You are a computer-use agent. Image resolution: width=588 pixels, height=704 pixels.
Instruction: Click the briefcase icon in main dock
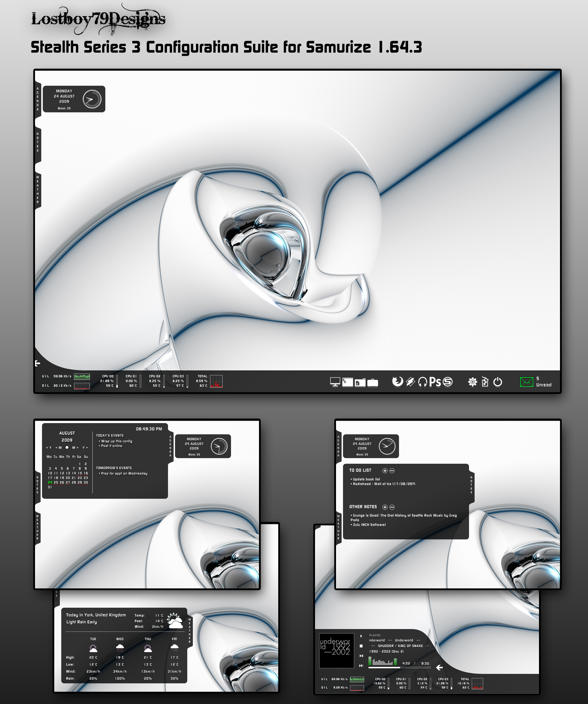(372, 382)
